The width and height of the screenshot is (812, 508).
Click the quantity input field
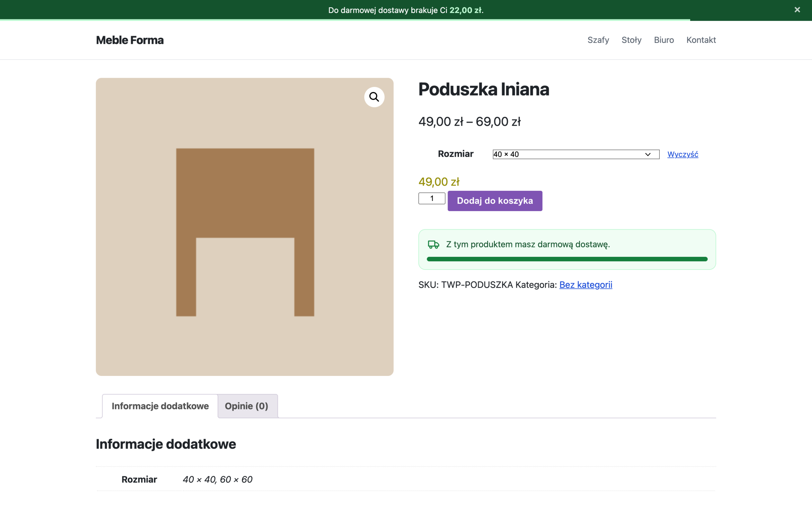[431, 198]
